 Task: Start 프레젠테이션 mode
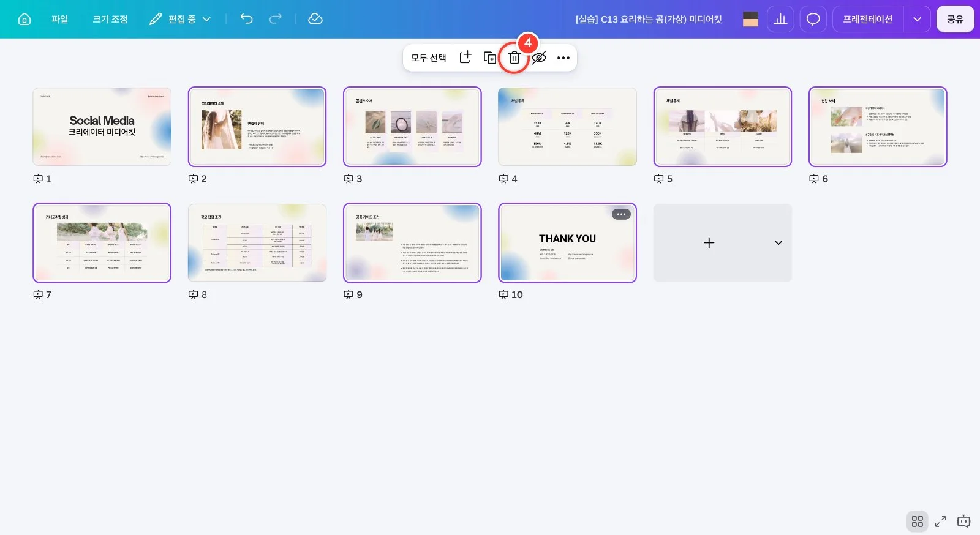click(x=868, y=19)
